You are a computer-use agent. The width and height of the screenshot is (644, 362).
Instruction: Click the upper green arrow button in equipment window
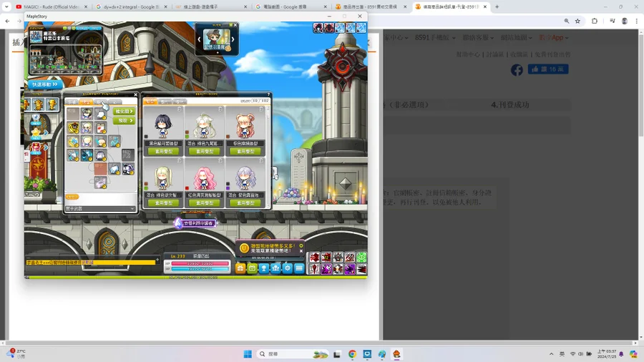click(x=124, y=111)
